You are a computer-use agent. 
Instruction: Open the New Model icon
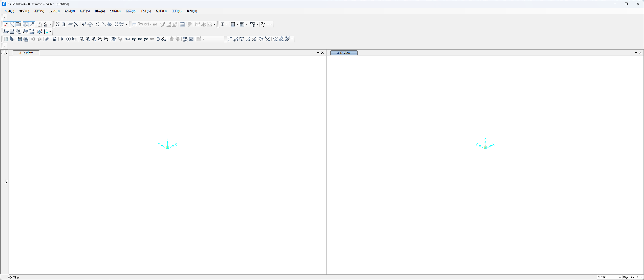tap(6, 39)
